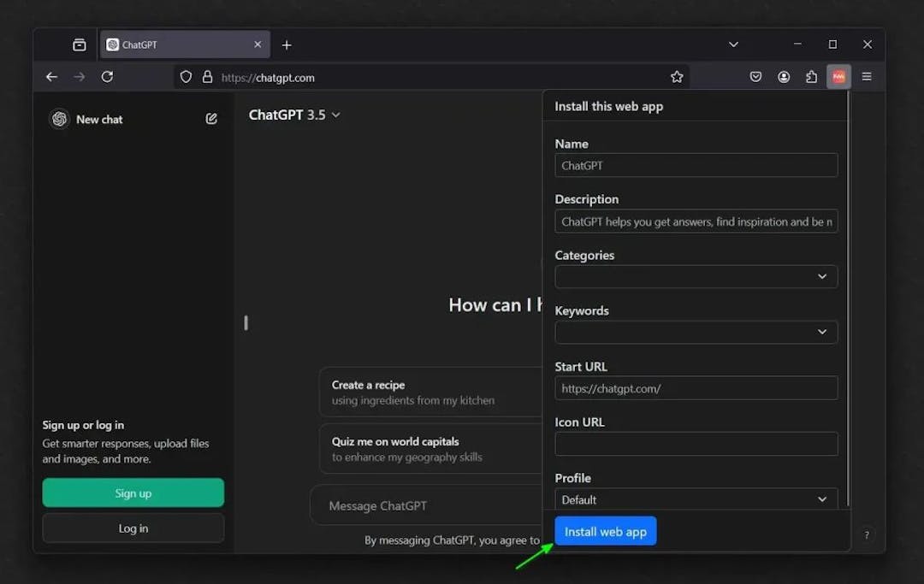The width and height of the screenshot is (924, 584).
Task: Open the Profile selector showing Default
Action: pyautogui.click(x=696, y=499)
